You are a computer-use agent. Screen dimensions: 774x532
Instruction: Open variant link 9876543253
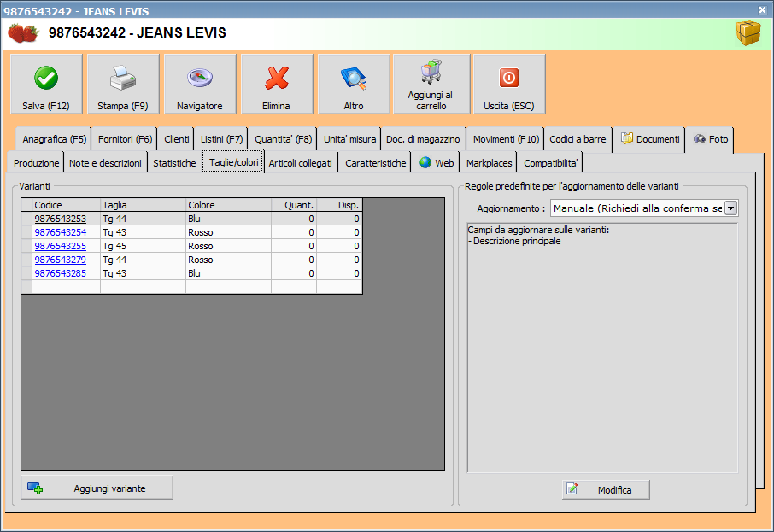(x=60, y=219)
